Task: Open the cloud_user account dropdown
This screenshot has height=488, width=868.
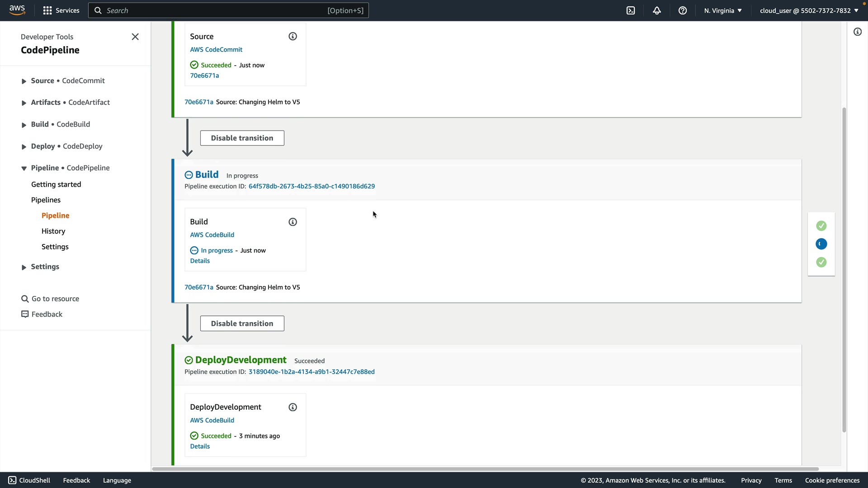Action: tap(809, 10)
